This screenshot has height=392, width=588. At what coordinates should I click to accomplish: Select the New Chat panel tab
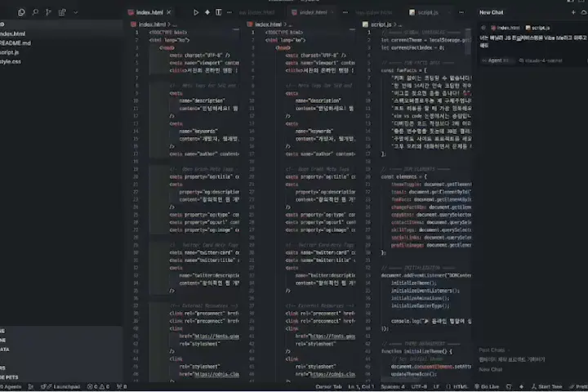(x=492, y=12)
